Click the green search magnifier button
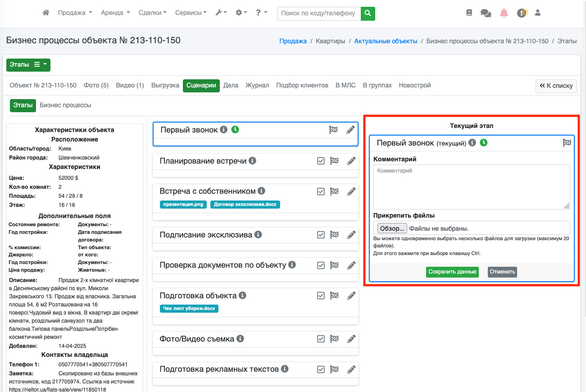The width and height of the screenshot is (586, 392). (x=368, y=14)
